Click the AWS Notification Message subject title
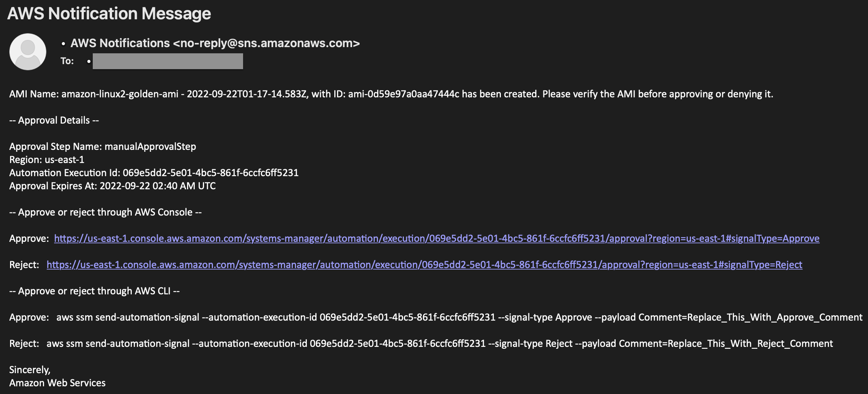868x394 pixels. pos(109,14)
